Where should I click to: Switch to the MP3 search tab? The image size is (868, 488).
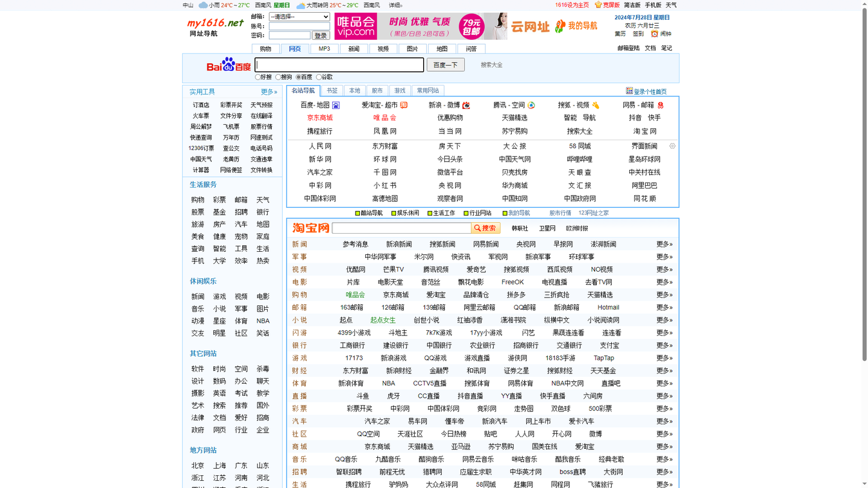coord(324,49)
